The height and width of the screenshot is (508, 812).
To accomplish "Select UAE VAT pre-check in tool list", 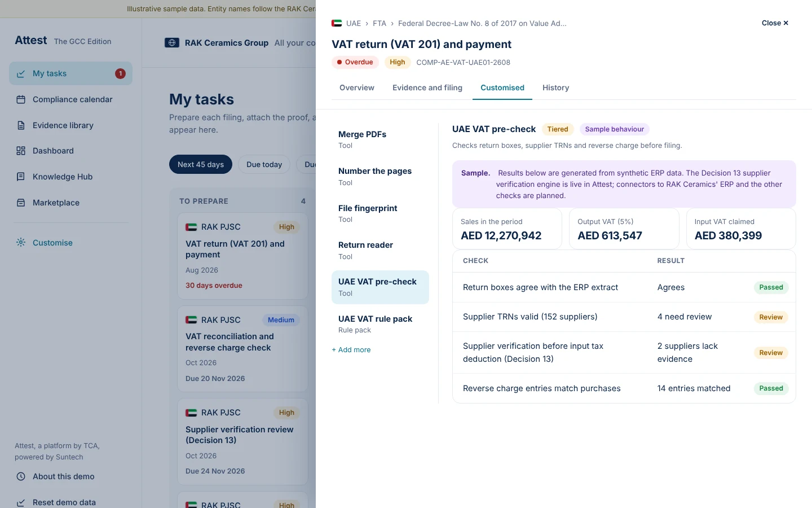I will 380,287.
